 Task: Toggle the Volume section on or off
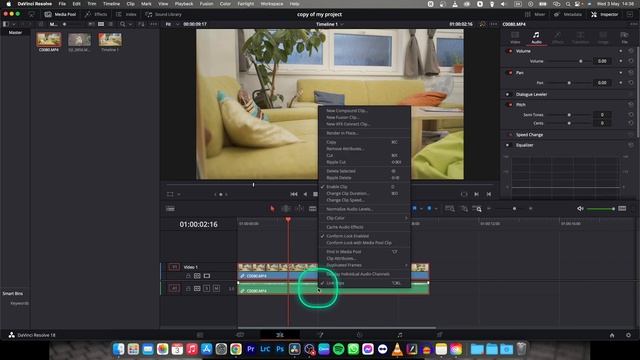(510, 51)
